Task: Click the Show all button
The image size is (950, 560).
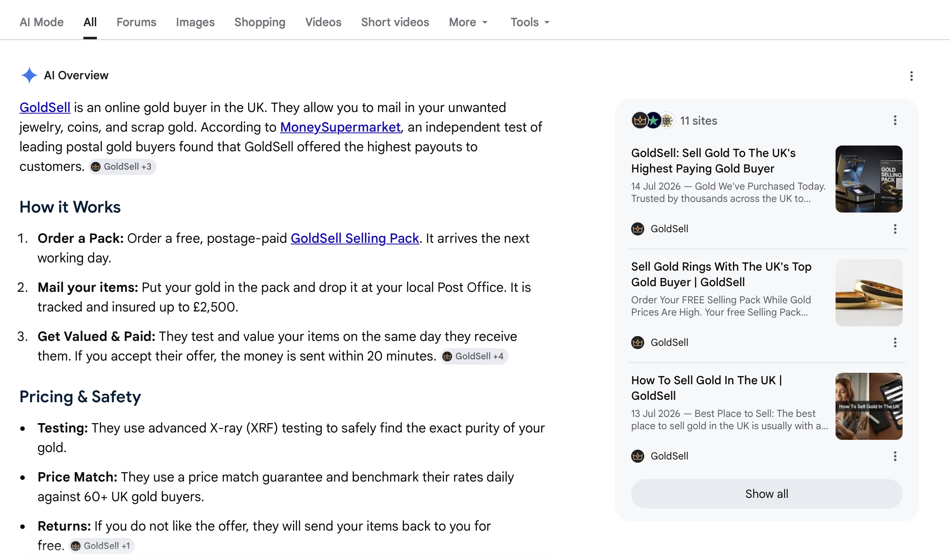Action: 766,494
